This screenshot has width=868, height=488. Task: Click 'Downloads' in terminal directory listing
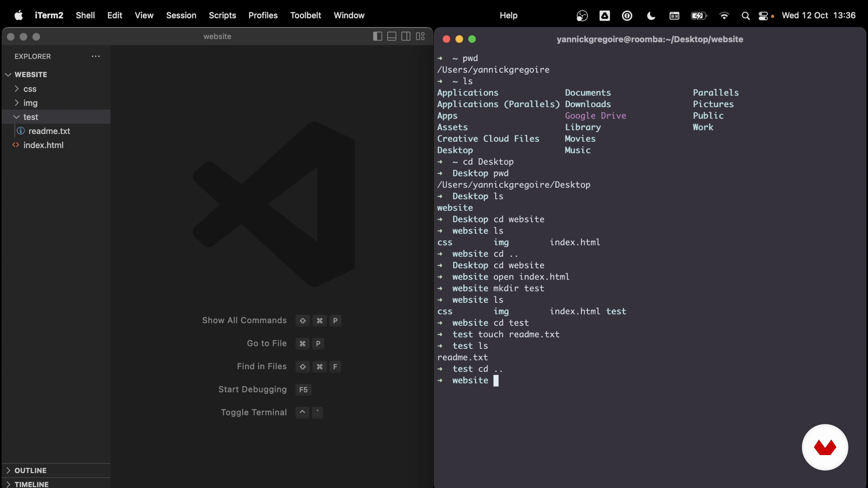[x=588, y=104]
